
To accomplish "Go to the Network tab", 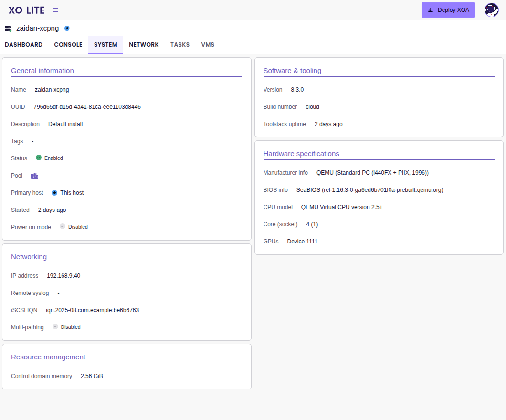I will 144,45.
